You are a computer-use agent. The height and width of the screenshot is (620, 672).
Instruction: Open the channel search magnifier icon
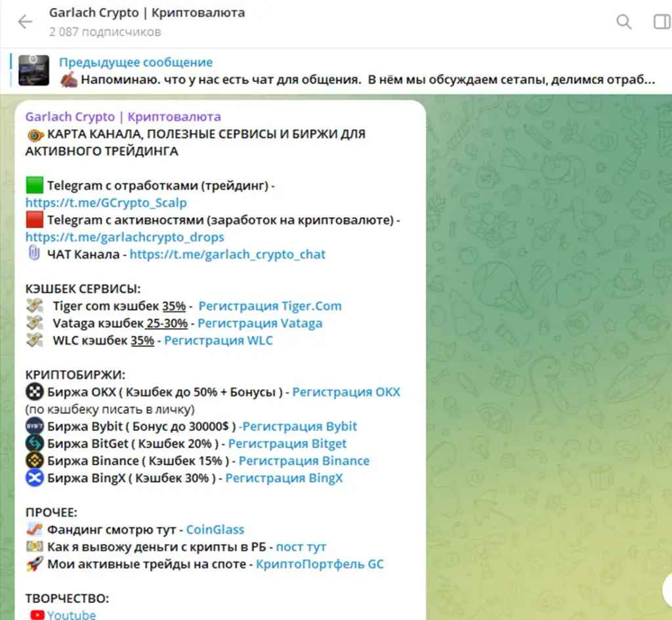point(623,22)
